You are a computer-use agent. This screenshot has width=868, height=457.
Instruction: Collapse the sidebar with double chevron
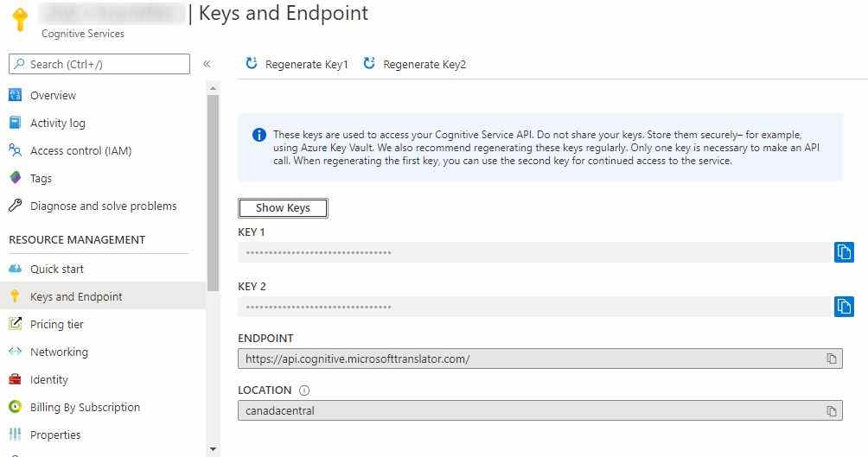(207, 64)
